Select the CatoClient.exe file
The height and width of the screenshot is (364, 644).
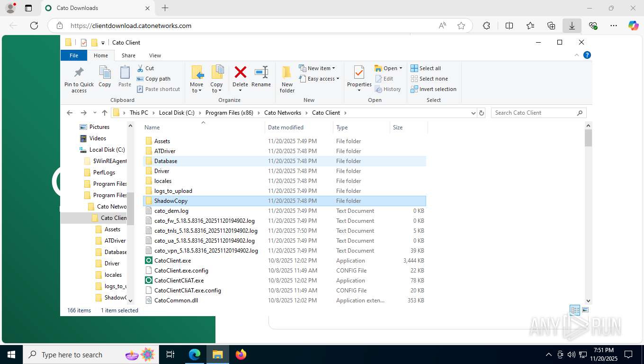[x=285, y=261]
